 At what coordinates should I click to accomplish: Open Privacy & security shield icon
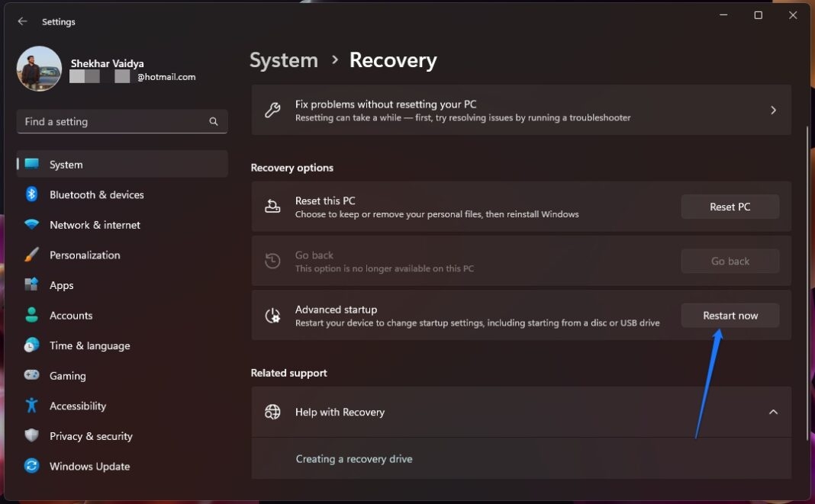tap(31, 436)
